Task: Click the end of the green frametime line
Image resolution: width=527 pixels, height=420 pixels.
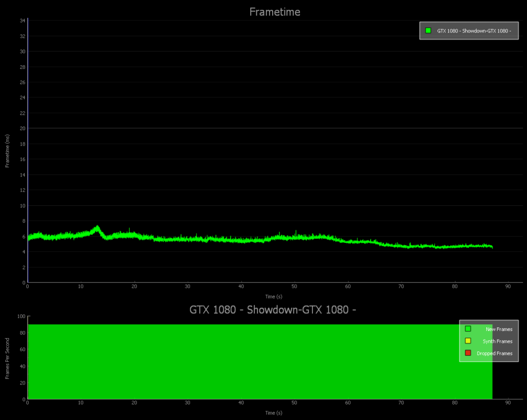Action: (492, 247)
